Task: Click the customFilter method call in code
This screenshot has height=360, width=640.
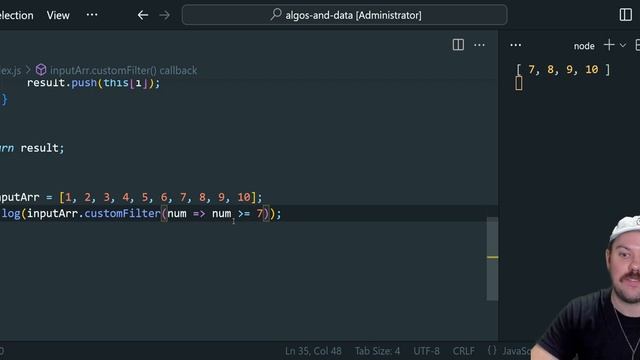Action: pyautogui.click(x=122, y=213)
